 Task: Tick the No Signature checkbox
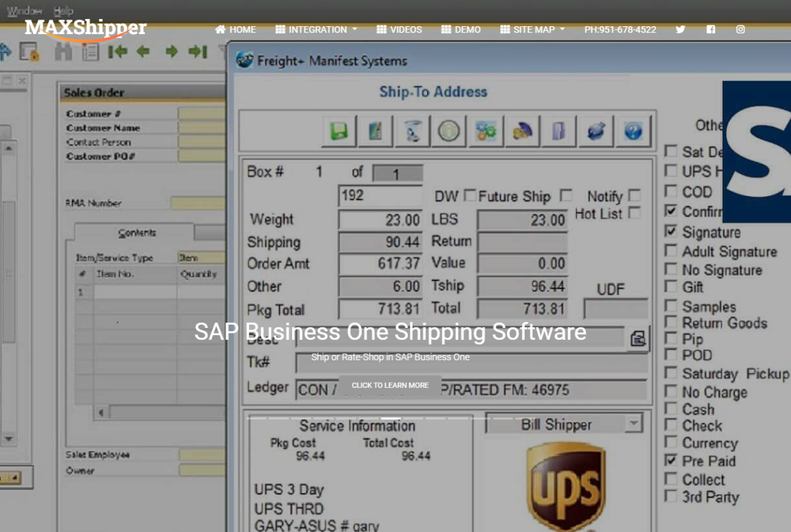click(671, 269)
